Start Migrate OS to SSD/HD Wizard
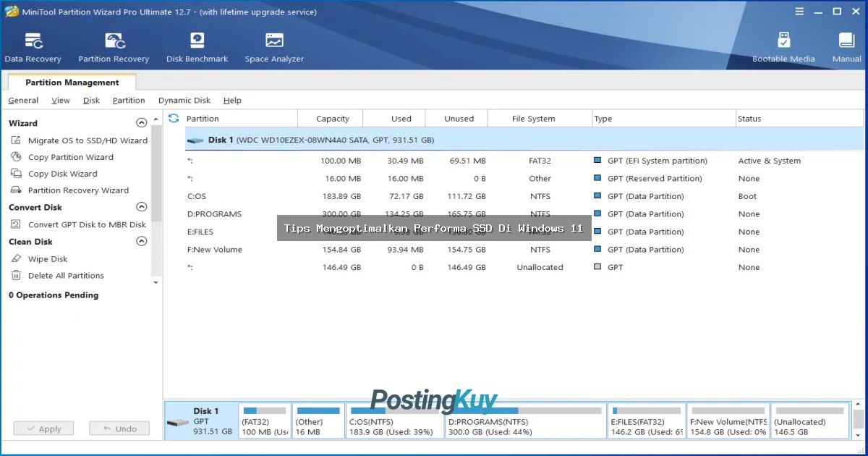The width and height of the screenshot is (868, 456). pyautogui.click(x=80, y=140)
